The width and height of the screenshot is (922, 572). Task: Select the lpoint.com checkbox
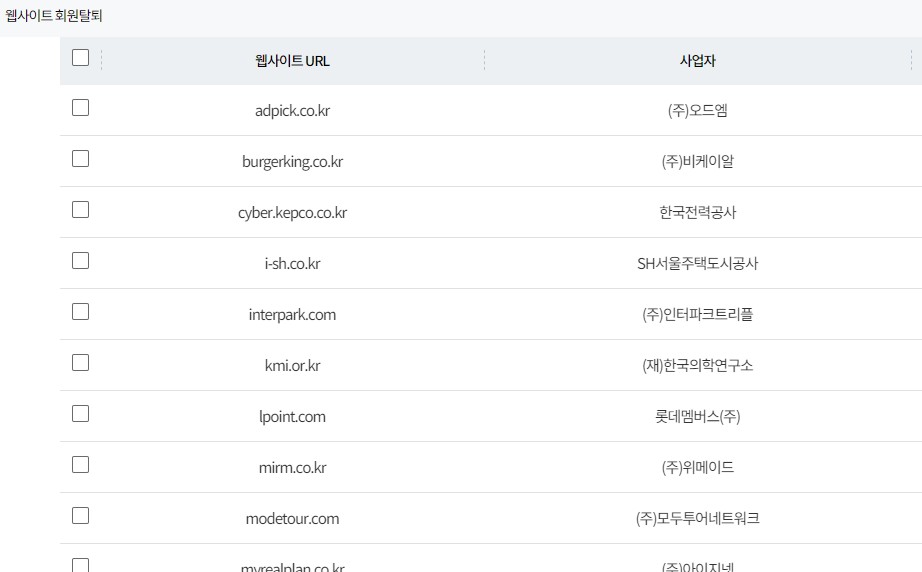click(81, 414)
